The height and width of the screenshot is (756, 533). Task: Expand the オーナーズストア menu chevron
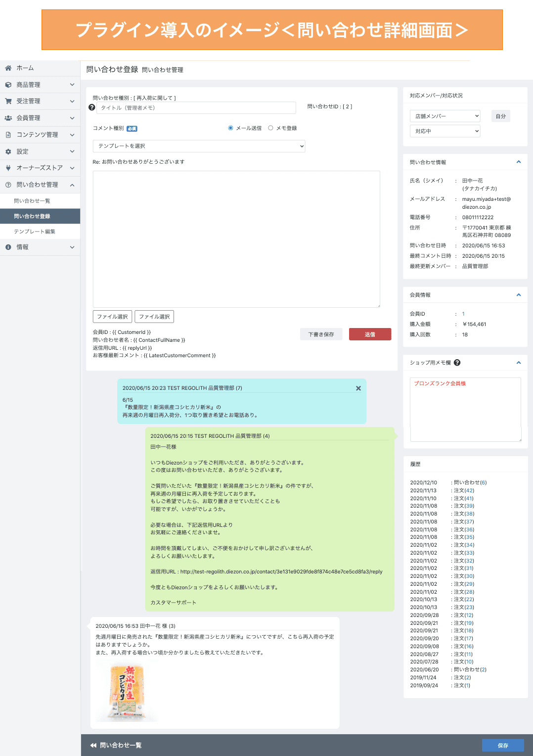72,168
